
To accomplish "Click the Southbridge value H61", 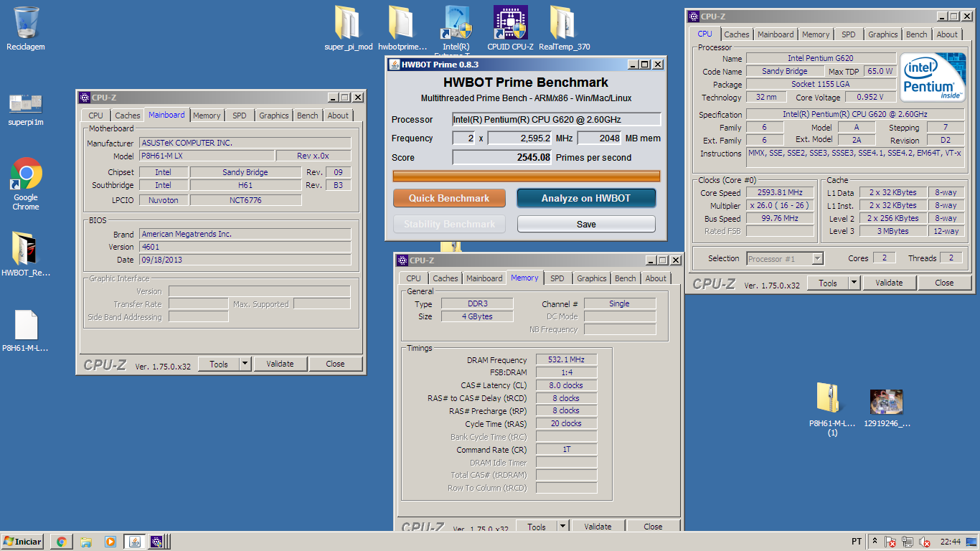I will [245, 185].
